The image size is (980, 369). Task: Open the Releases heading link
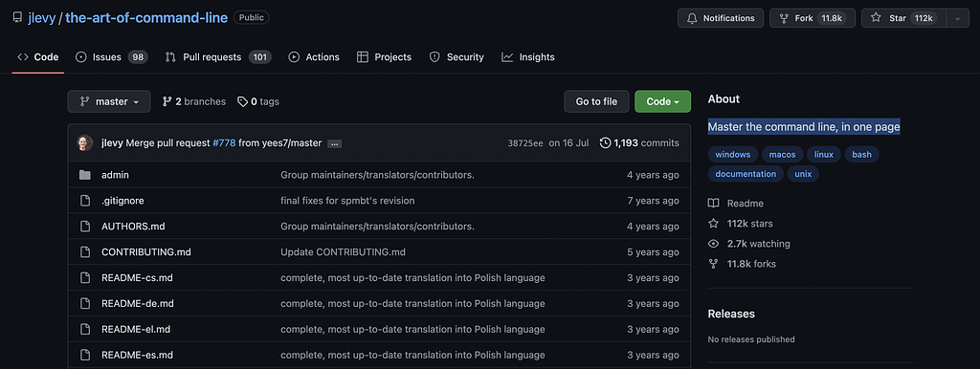[x=731, y=314]
